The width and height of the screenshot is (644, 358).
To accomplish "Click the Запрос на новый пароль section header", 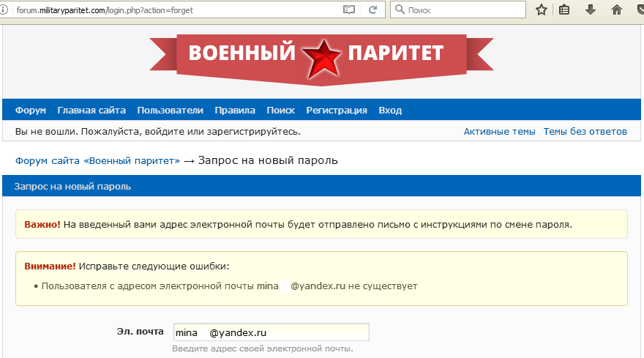I will point(321,186).
